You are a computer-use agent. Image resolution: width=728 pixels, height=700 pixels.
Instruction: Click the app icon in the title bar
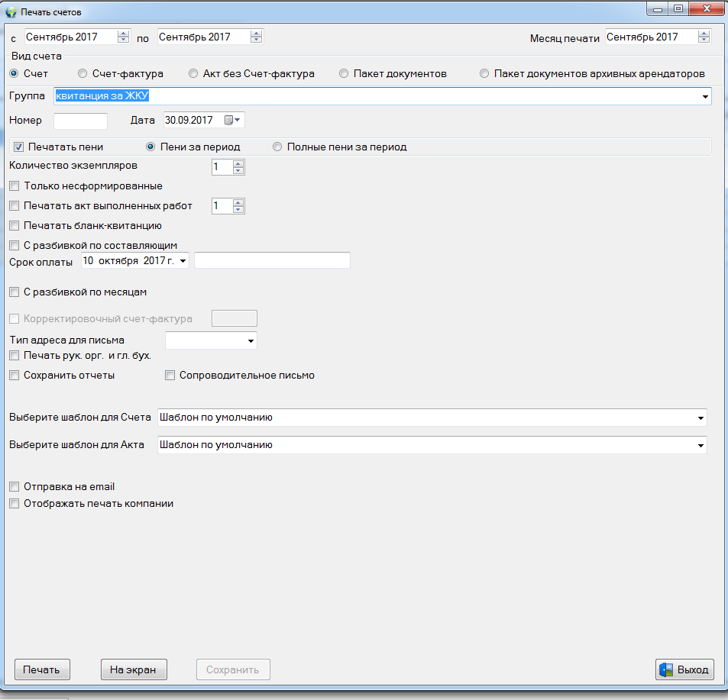[x=11, y=12]
